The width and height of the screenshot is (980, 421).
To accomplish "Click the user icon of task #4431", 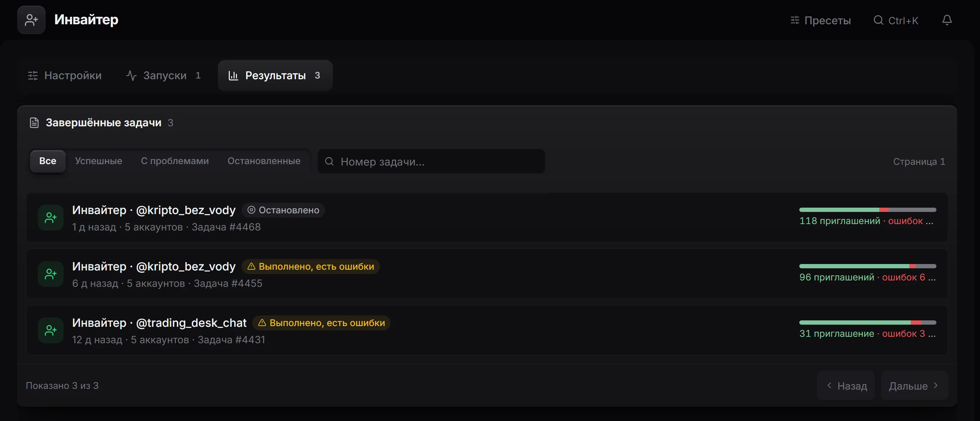I will point(51,330).
